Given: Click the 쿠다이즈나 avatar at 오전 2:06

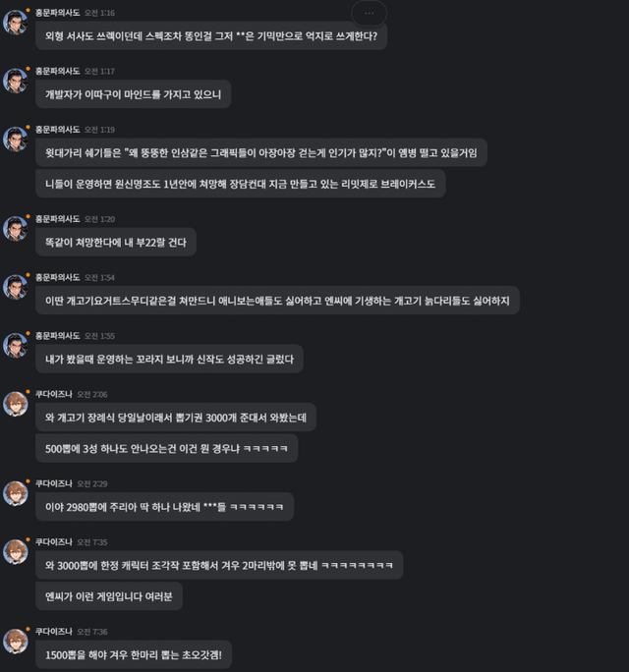Looking at the screenshot, I should point(15,403).
